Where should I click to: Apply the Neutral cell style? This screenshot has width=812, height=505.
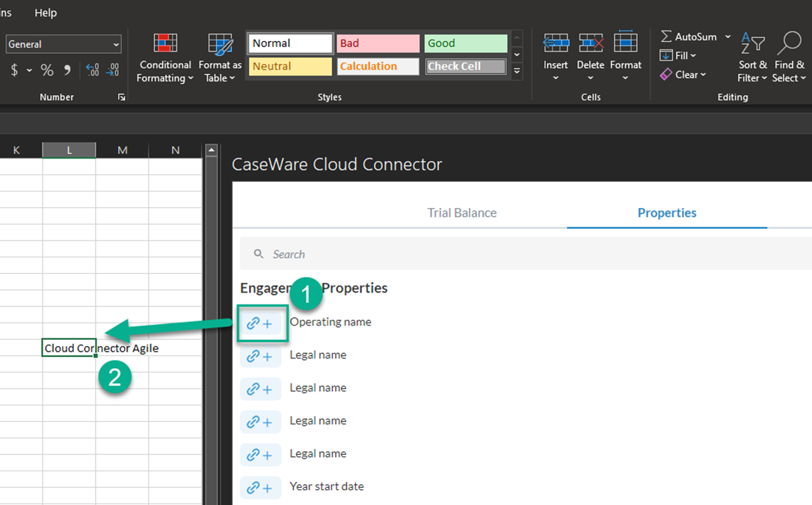pyautogui.click(x=290, y=67)
